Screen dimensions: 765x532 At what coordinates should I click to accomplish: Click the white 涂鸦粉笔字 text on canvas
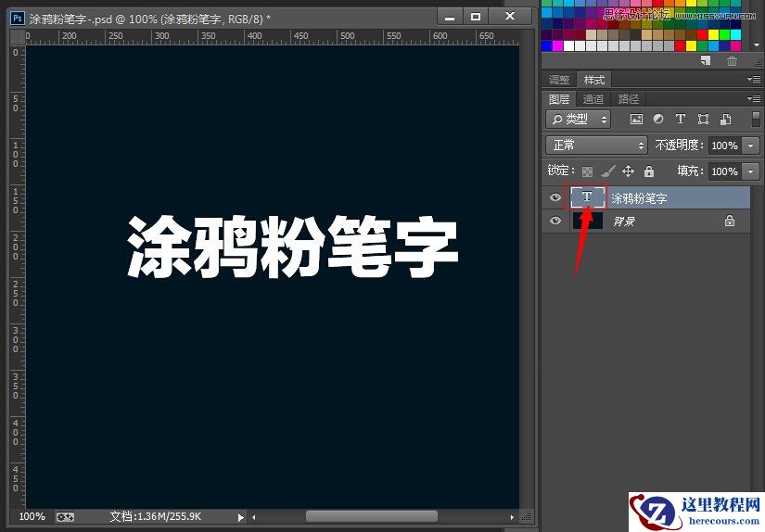pos(292,247)
